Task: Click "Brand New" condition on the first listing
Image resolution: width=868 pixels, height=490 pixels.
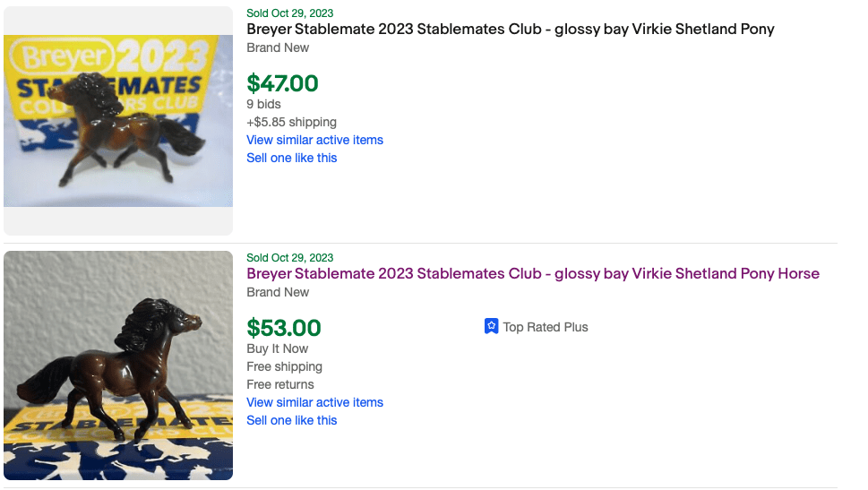Action: 278,47
